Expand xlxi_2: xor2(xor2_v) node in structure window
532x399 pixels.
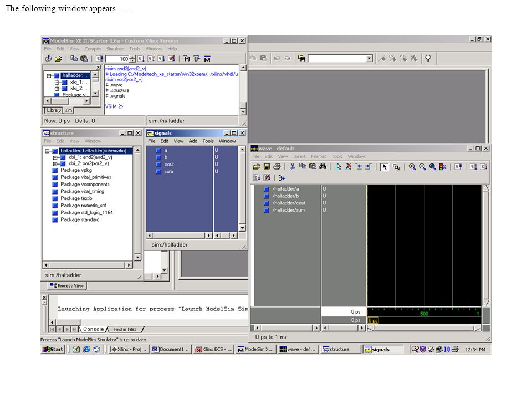click(55, 164)
